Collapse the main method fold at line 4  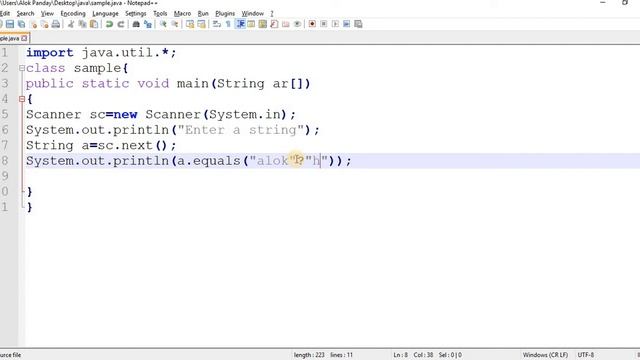click(22, 99)
